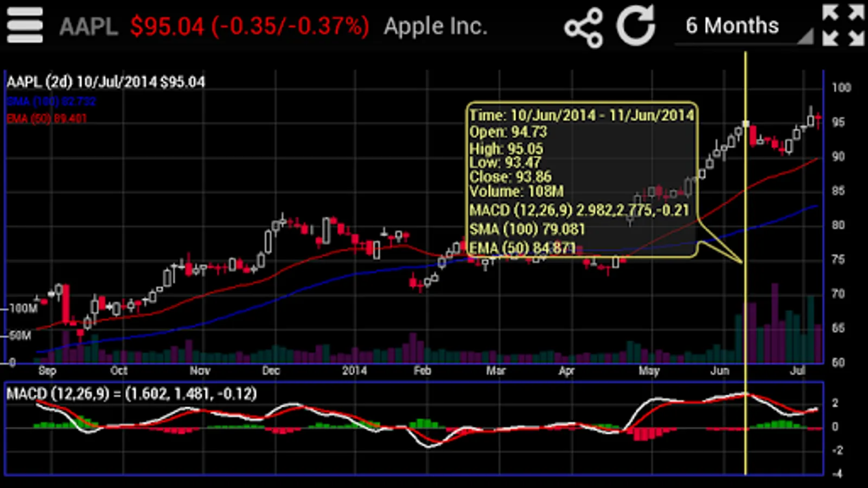Tap the Low: 93.47 tooltip value
Image resolution: width=868 pixels, height=488 pixels.
(x=505, y=162)
